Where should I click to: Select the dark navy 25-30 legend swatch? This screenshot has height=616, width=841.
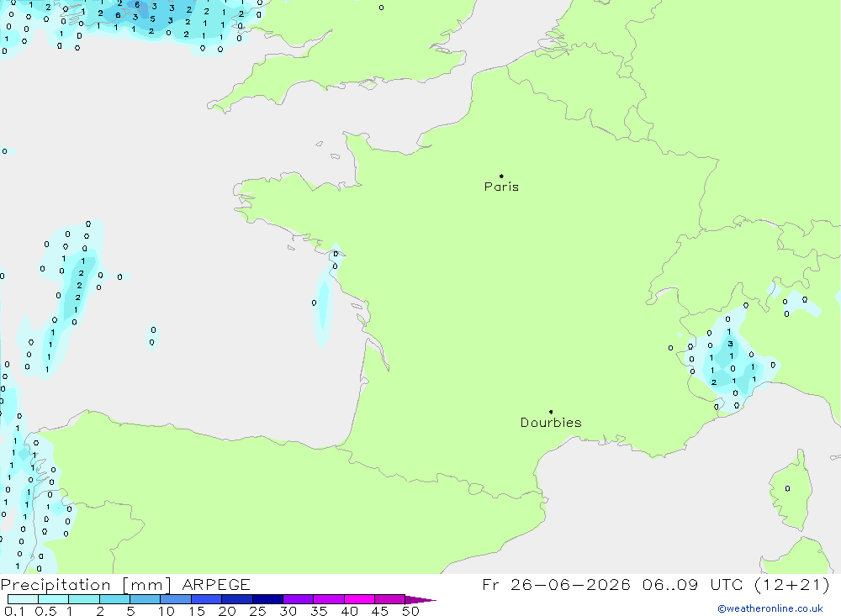(x=267, y=599)
